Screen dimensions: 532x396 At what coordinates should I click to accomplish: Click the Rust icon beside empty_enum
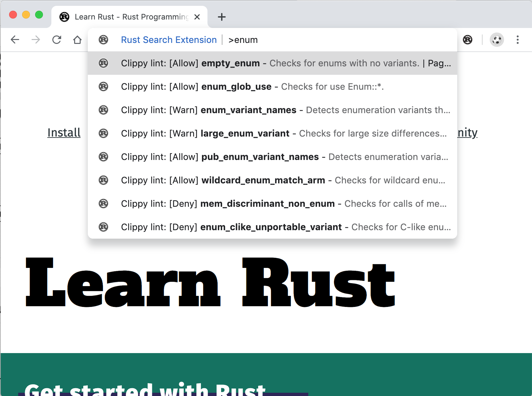103,63
